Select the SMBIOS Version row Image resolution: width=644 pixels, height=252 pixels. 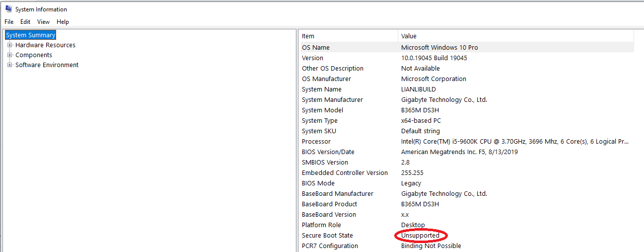(x=467, y=163)
